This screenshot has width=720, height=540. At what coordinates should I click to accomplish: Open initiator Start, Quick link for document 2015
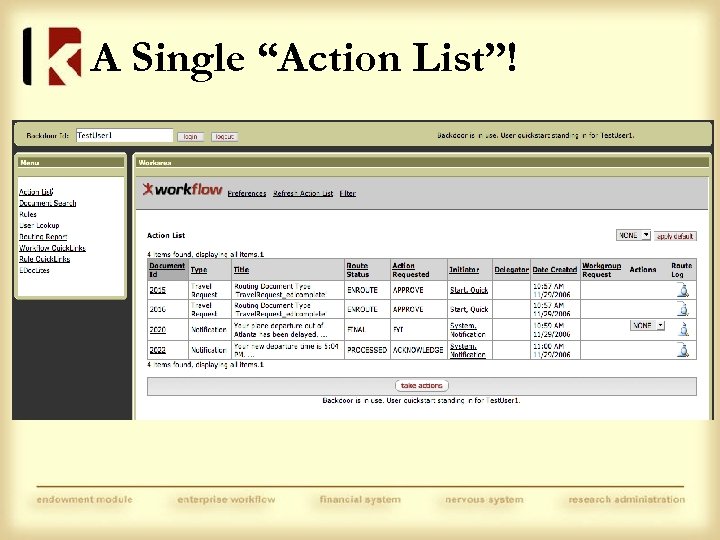(469, 290)
